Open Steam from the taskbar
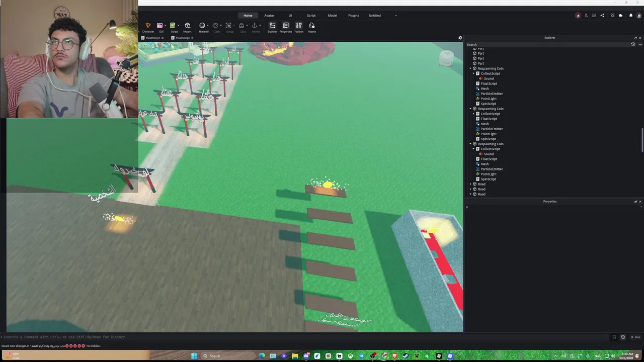 (406, 356)
